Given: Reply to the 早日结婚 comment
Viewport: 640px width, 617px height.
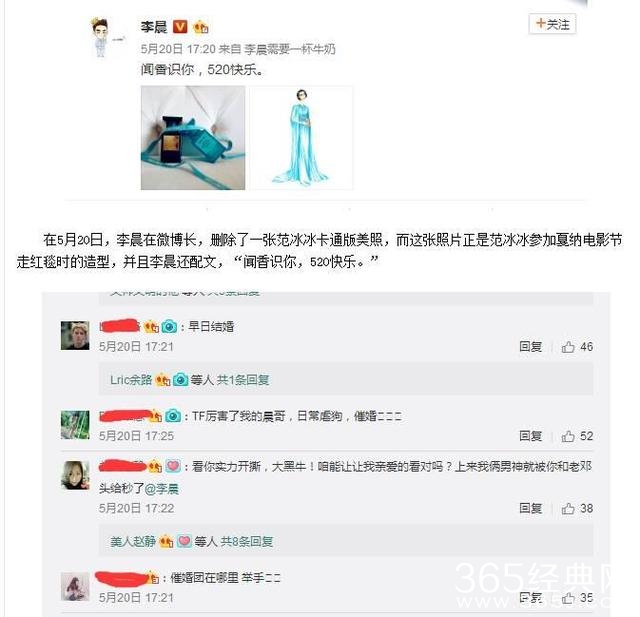Looking at the screenshot, I should pyautogui.click(x=530, y=347).
